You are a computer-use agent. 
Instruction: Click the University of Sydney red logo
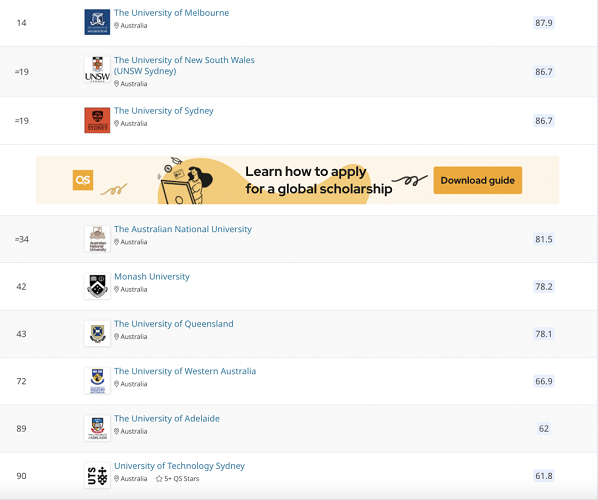tap(97, 120)
